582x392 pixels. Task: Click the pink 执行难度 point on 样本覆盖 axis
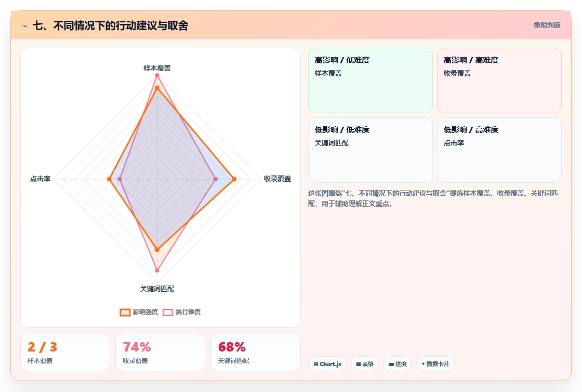pyautogui.click(x=157, y=75)
